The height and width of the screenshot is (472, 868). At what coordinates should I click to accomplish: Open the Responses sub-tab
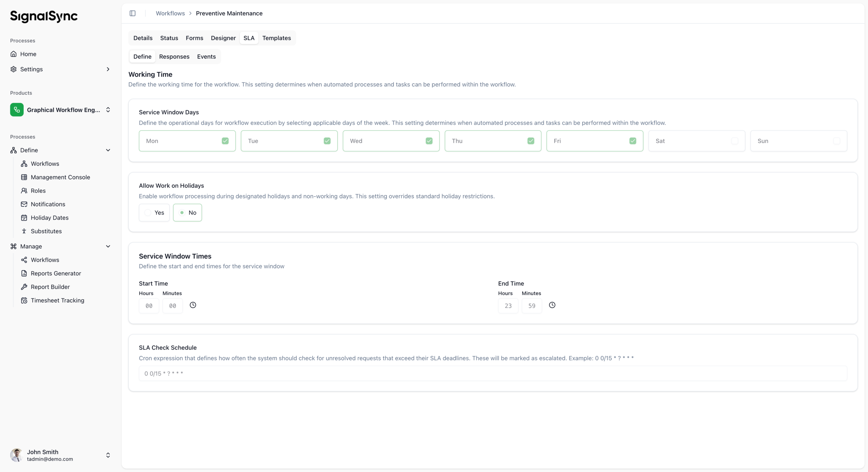click(174, 57)
